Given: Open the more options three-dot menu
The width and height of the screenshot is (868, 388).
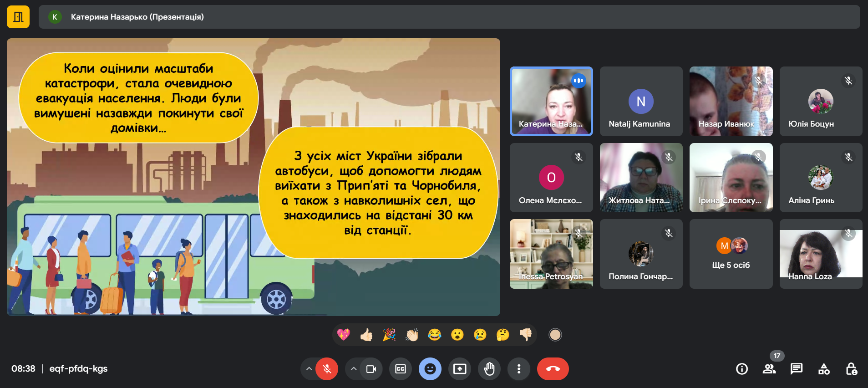Looking at the screenshot, I should pos(519,369).
